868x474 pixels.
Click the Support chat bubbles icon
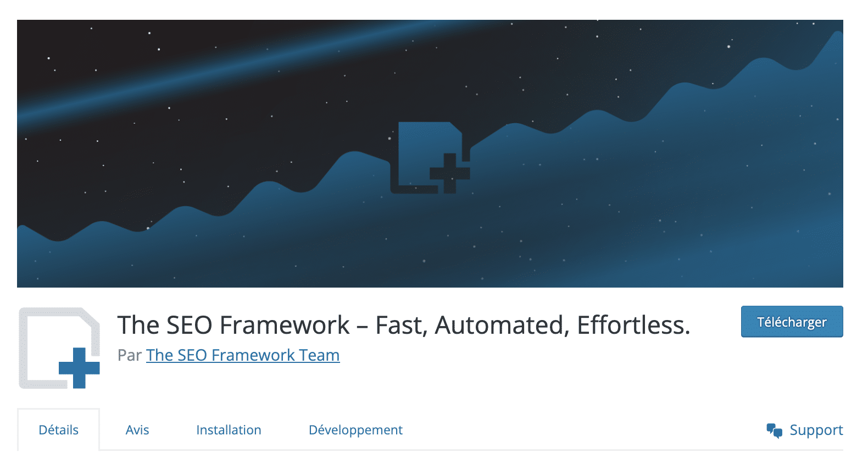point(774,431)
